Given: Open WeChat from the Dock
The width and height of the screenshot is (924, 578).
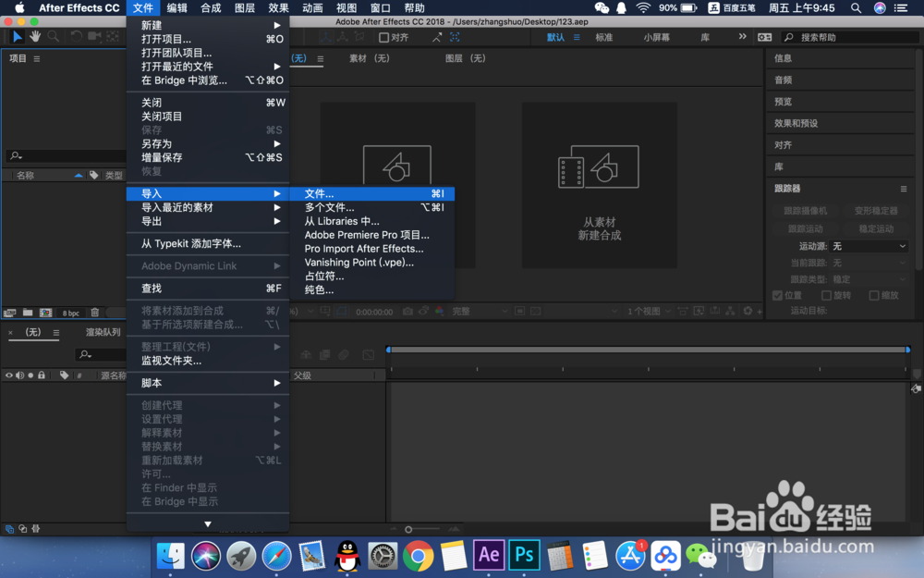Looking at the screenshot, I should tap(700, 556).
